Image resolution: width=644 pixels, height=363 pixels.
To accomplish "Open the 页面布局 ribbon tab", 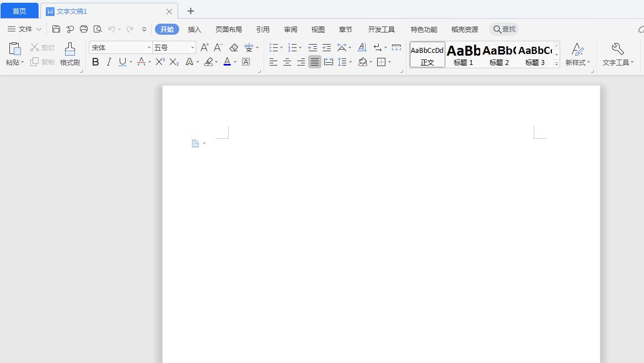I will (228, 29).
